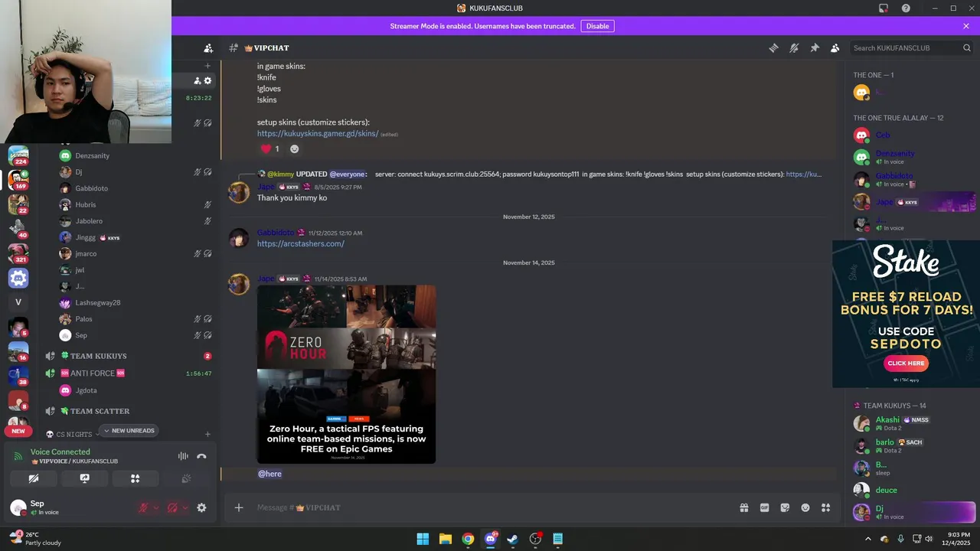Open voice channel settings gear

tap(207, 80)
